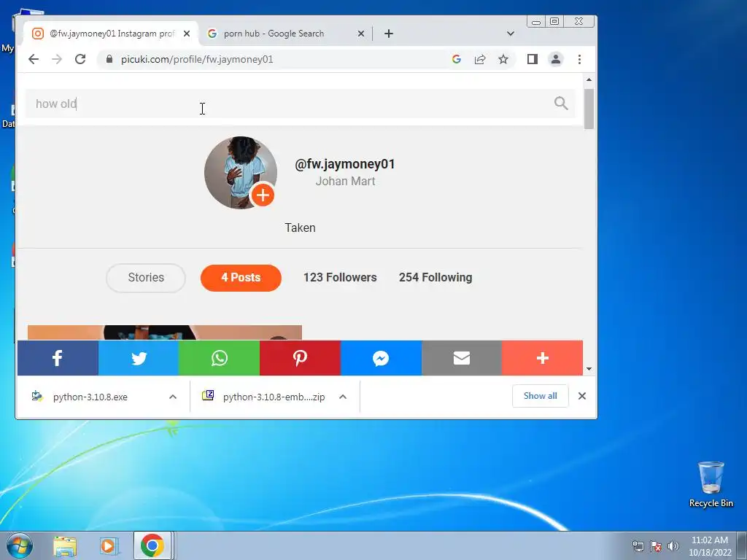Open the tab search dropdown chevron
747x560 pixels.
[510, 34]
